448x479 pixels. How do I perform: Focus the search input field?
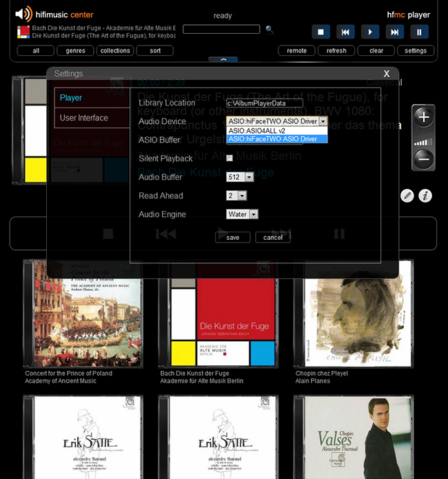tap(221, 29)
